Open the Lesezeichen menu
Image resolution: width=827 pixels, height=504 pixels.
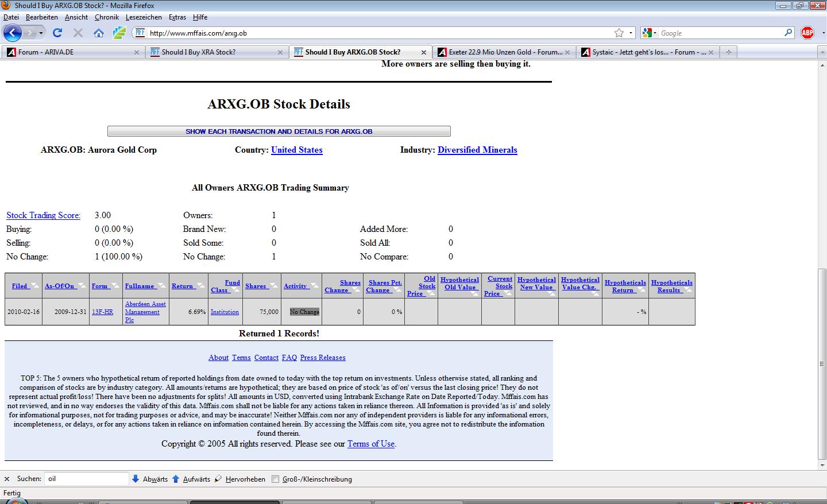click(x=144, y=17)
